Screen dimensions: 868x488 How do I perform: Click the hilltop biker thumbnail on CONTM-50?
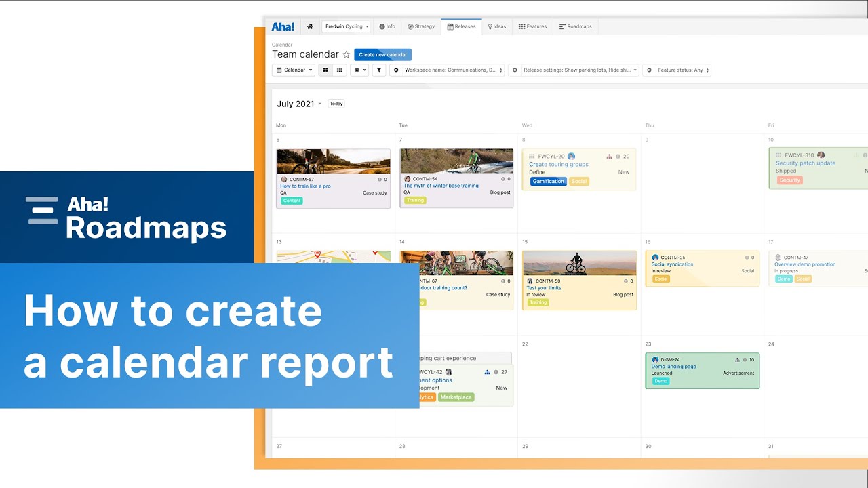pos(579,263)
